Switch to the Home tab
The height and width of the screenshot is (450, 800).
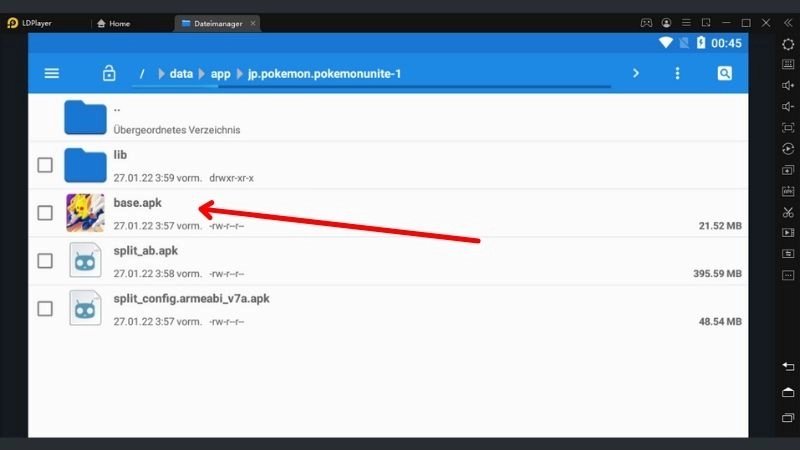pos(113,23)
